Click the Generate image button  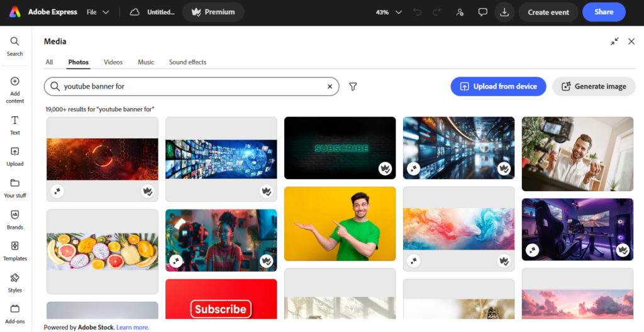(x=594, y=87)
